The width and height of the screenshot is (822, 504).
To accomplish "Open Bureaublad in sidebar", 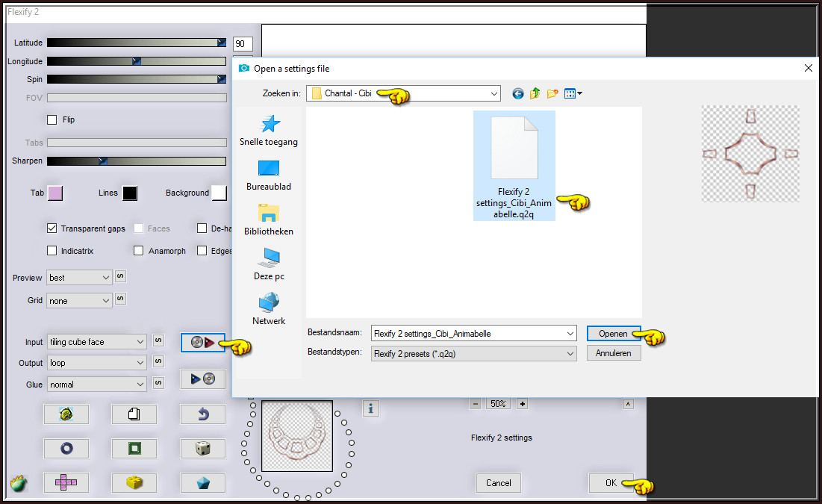I will pos(269,175).
